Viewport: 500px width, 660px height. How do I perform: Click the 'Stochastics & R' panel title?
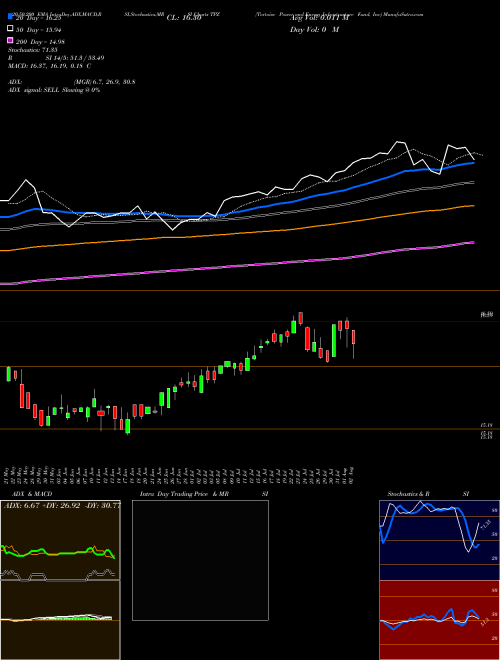(408, 494)
